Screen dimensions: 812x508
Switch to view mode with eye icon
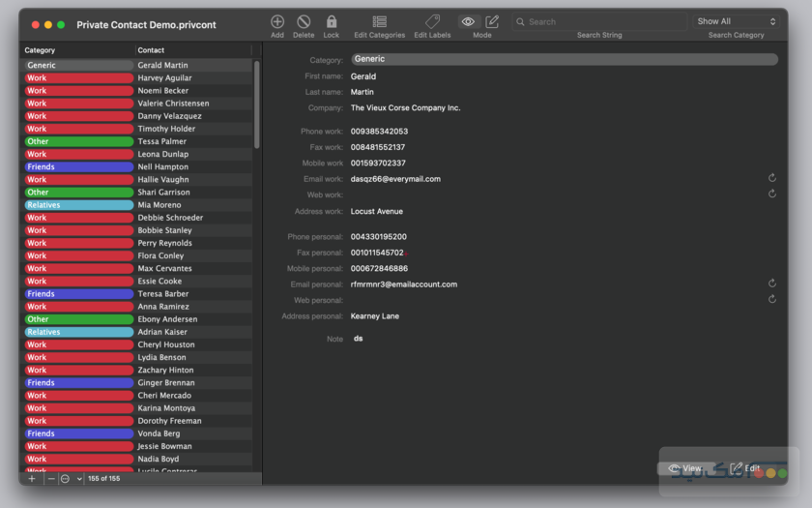point(469,21)
